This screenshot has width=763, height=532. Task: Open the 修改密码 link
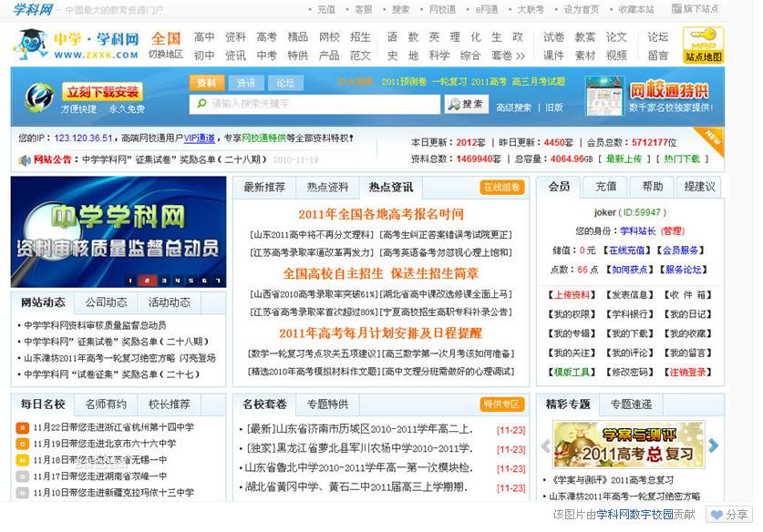[630, 373]
